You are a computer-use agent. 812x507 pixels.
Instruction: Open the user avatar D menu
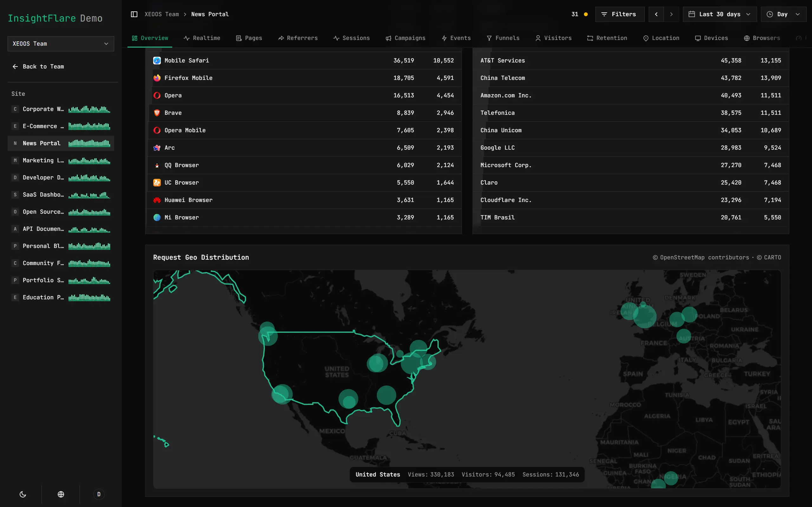tap(99, 494)
